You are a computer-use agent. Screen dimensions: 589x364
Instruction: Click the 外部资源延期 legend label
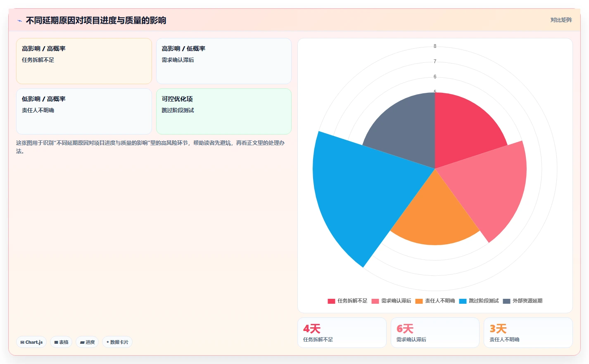tap(527, 301)
